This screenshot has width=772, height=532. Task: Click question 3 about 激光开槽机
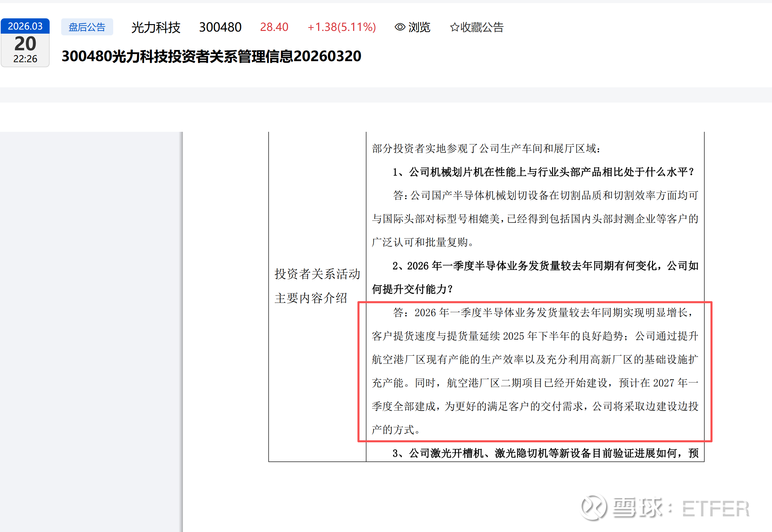pos(545,453)
